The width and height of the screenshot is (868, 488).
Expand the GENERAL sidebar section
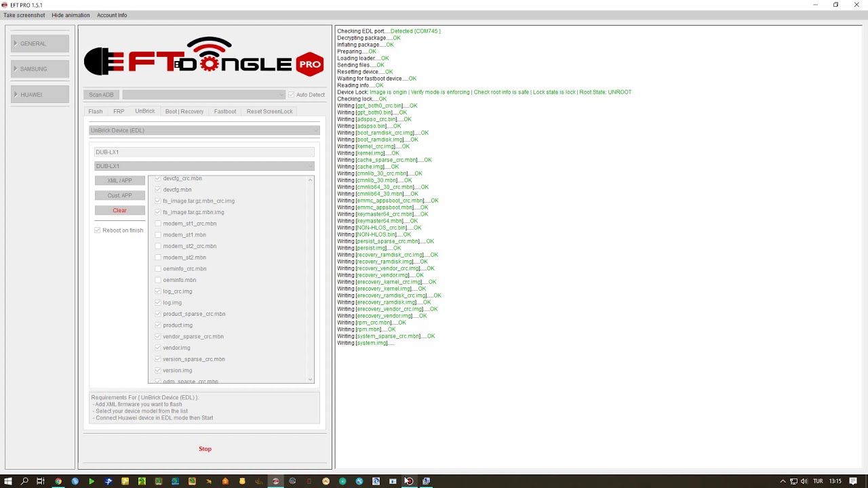click(x=40, y=43)
